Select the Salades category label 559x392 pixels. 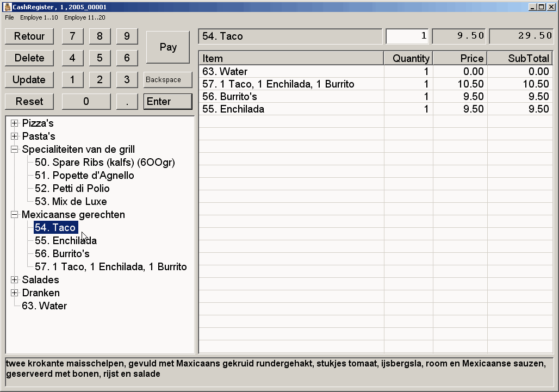(40, 280)
